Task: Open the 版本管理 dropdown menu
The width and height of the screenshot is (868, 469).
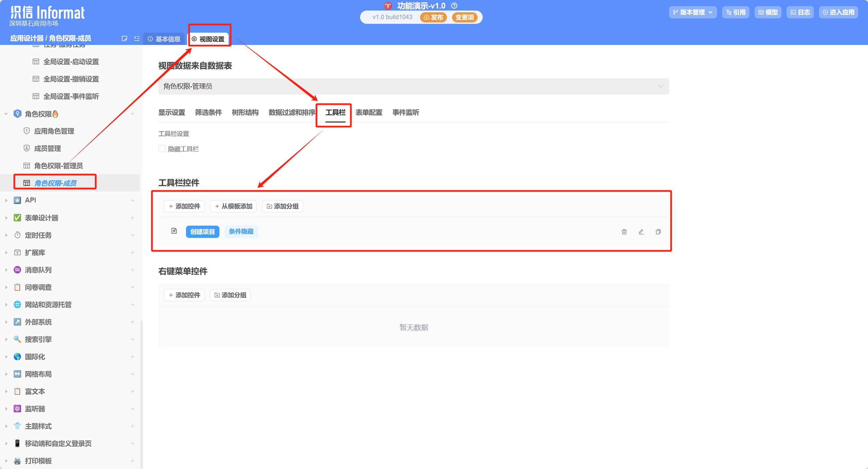Action: point(693,12)
